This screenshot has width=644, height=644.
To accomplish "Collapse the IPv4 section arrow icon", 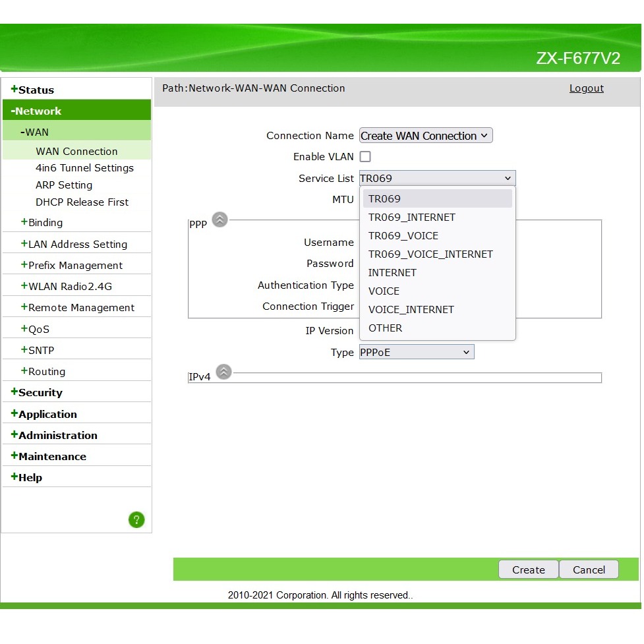I will [x=224, y=372].
